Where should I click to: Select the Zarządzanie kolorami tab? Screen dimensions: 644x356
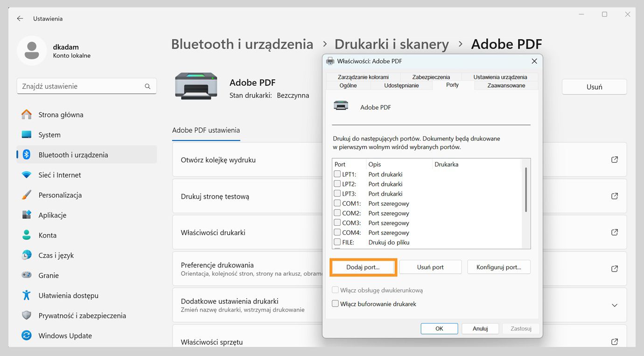point(364,77)
